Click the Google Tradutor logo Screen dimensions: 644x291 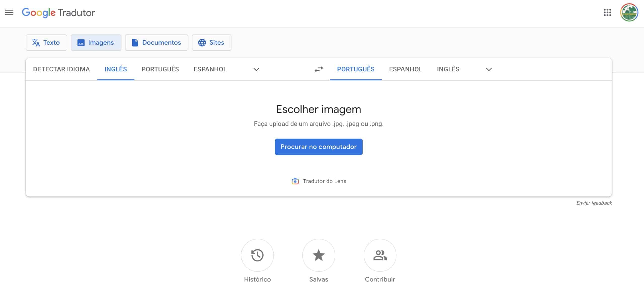(58, 13)
